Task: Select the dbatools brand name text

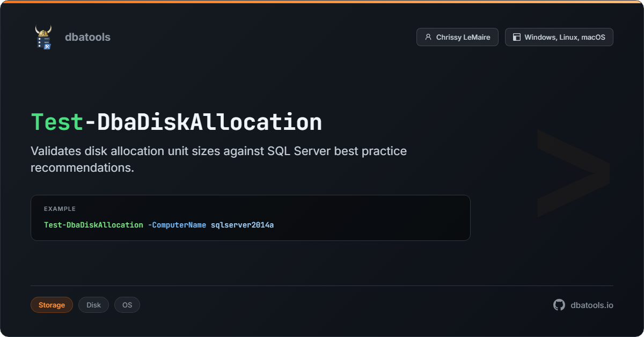Action: click(87, 37)
